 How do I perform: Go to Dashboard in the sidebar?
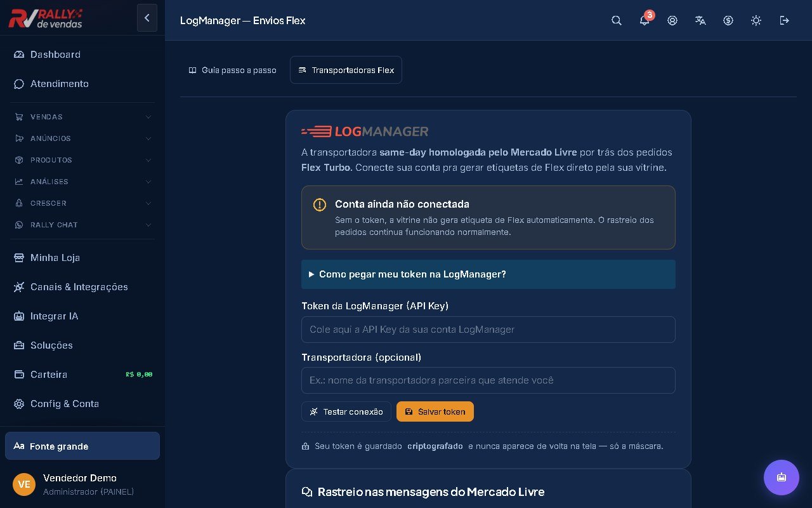tap(82, 55)
